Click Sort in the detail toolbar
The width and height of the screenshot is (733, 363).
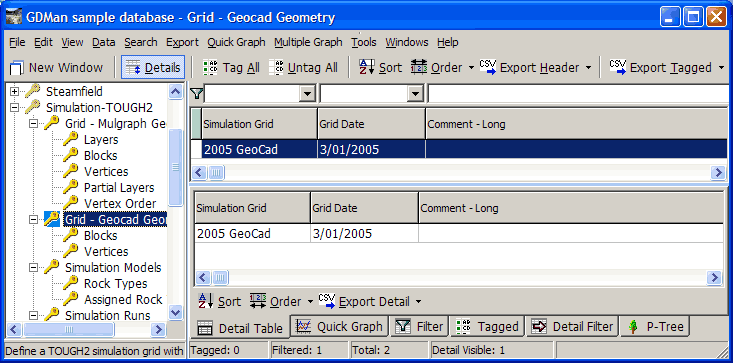coord(219,302)
